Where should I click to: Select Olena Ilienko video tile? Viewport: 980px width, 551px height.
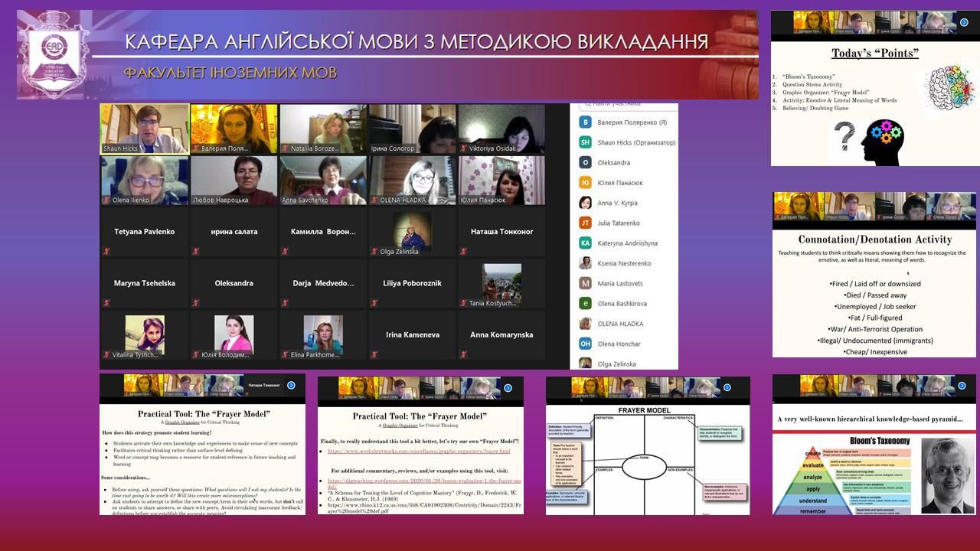point(145,181)
